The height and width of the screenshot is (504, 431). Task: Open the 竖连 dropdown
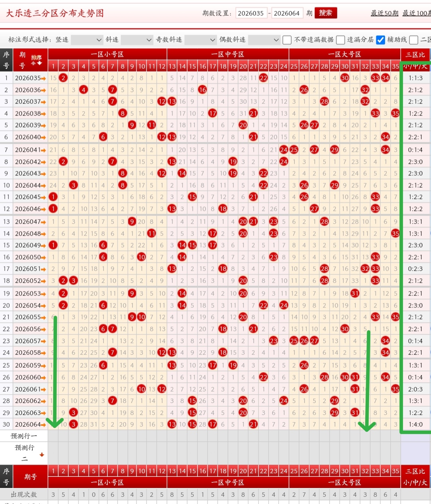[87, 40]
